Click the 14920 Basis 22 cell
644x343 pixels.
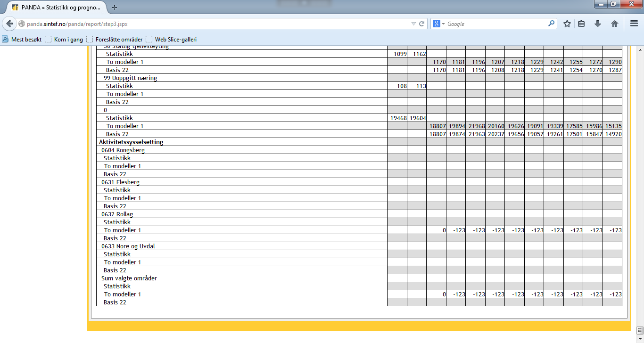coord(612,134)
